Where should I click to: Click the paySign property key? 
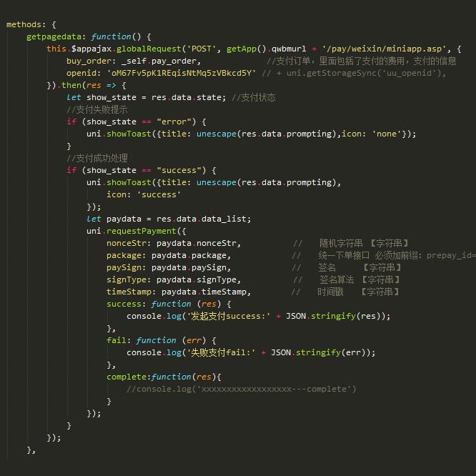click(x=124, y=267)
